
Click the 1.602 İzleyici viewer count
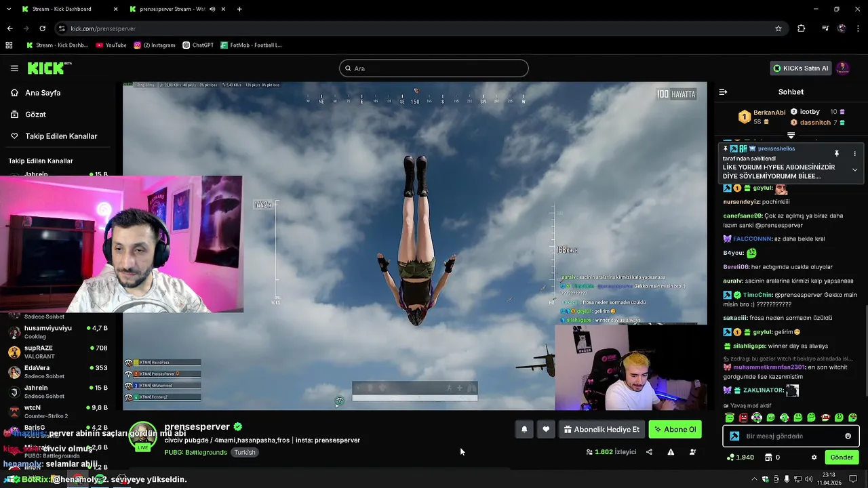click(x=611, y=452)
